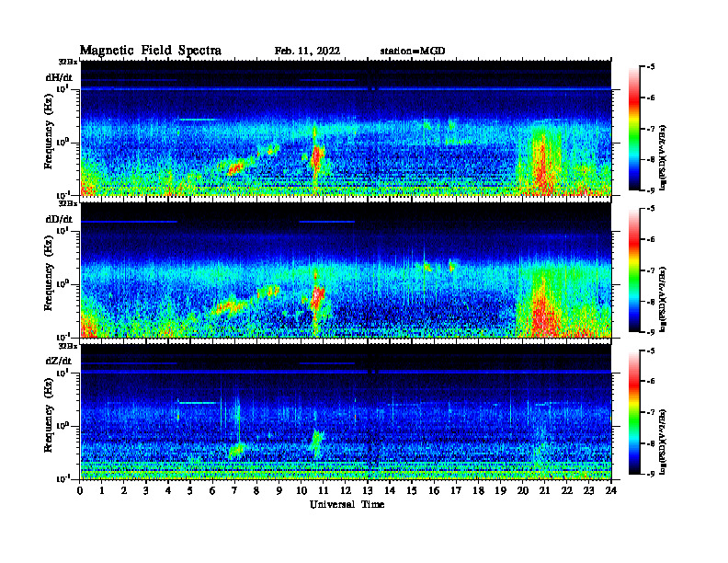Click the dH/dt spectrogram plot area

point(346,128)
